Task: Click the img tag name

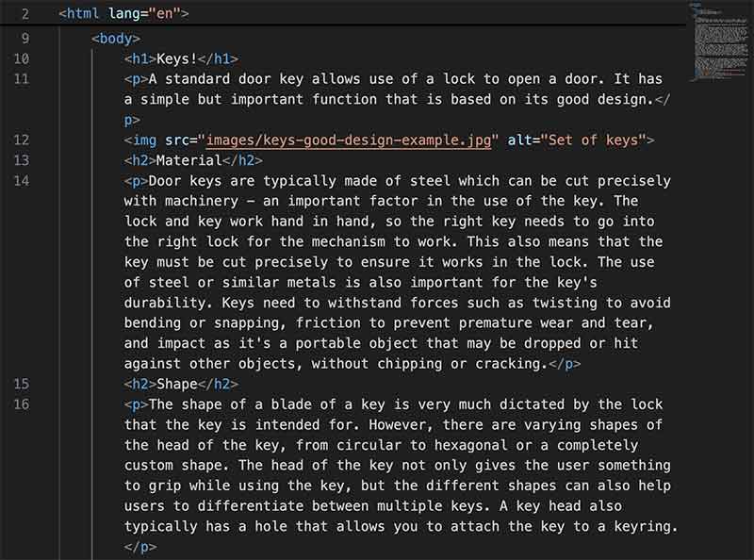Action: (144, 140)
